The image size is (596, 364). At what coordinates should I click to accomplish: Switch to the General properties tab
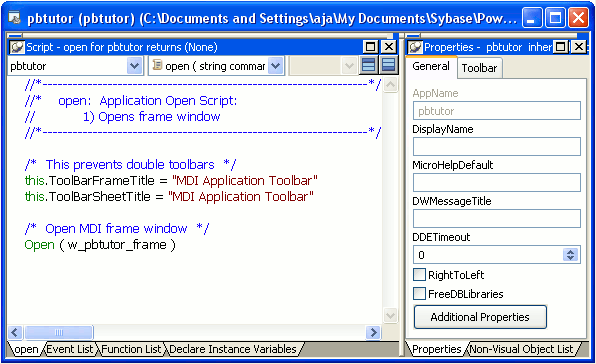coord(431,66)
